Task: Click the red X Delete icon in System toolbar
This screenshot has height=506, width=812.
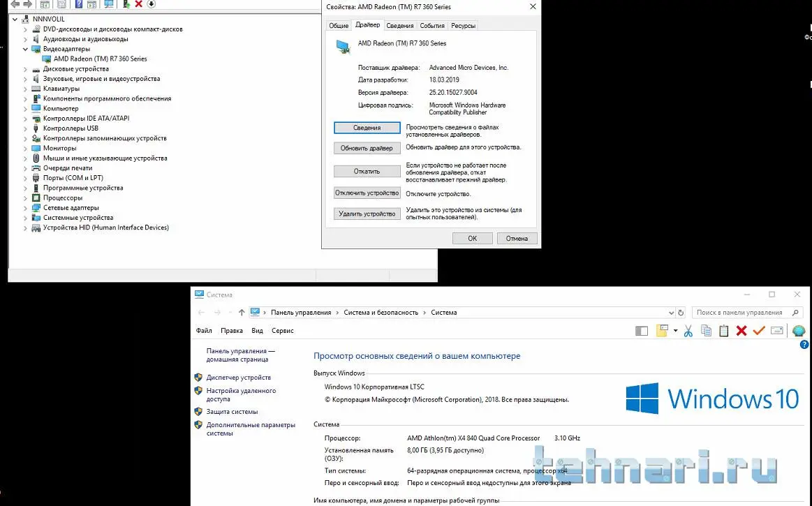Action: pyautogui.click(x=741, y=331)
